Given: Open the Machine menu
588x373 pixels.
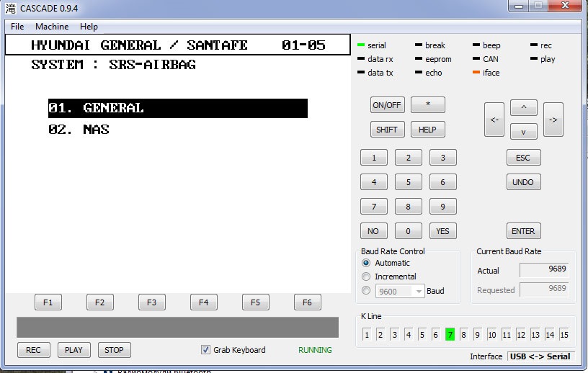Looking at the screenshot, I should point(52,27).
